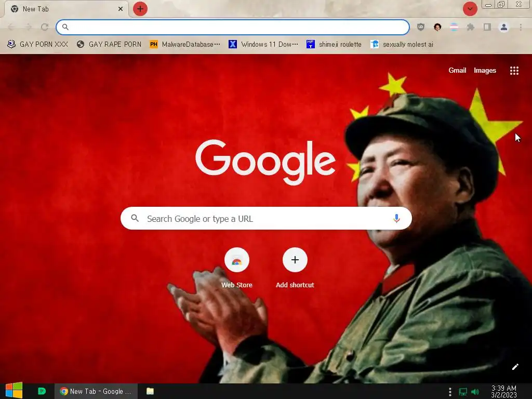Customize this page with the pencil icon

(515, 367)
